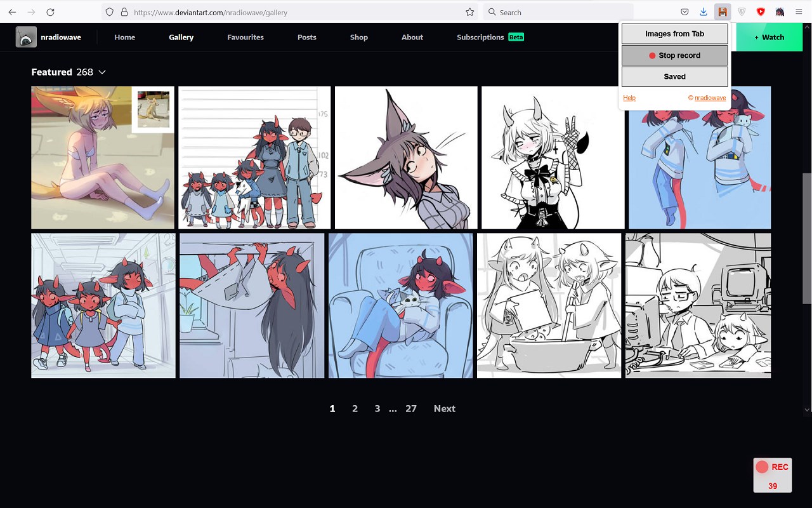Click the browser Search field
The width and height of the screenshot is (812, 508).
click(x=558, y=12)
